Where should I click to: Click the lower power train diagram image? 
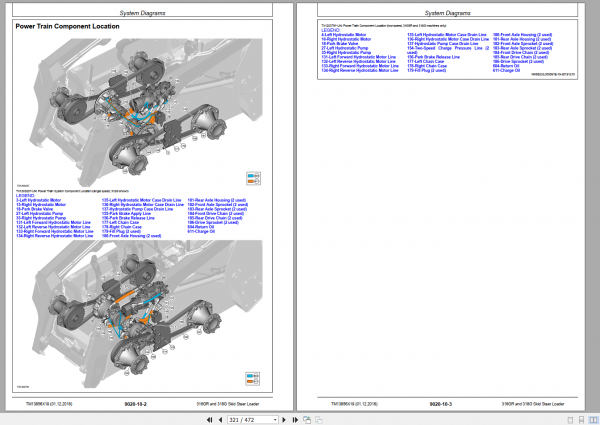click(x=147, y=314)
